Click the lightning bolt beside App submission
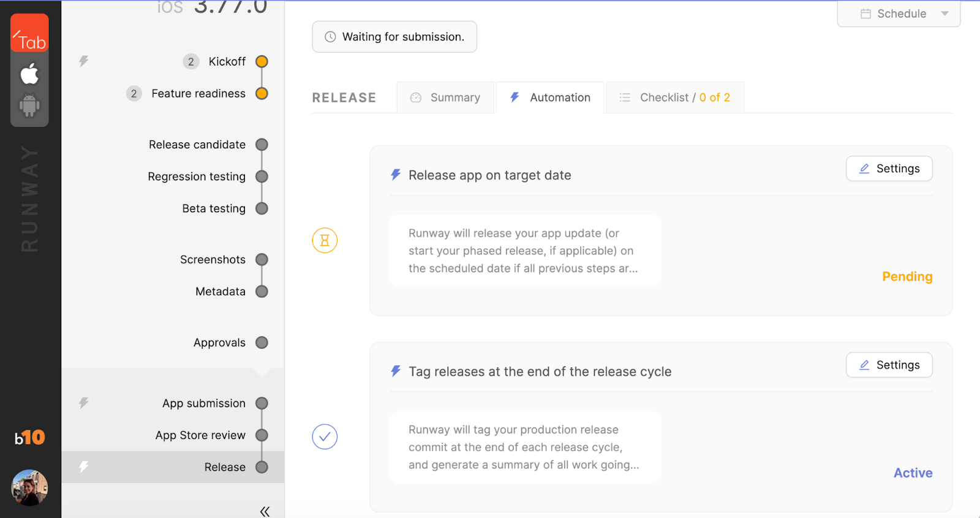The image size is (980, 518). (84, 403)
